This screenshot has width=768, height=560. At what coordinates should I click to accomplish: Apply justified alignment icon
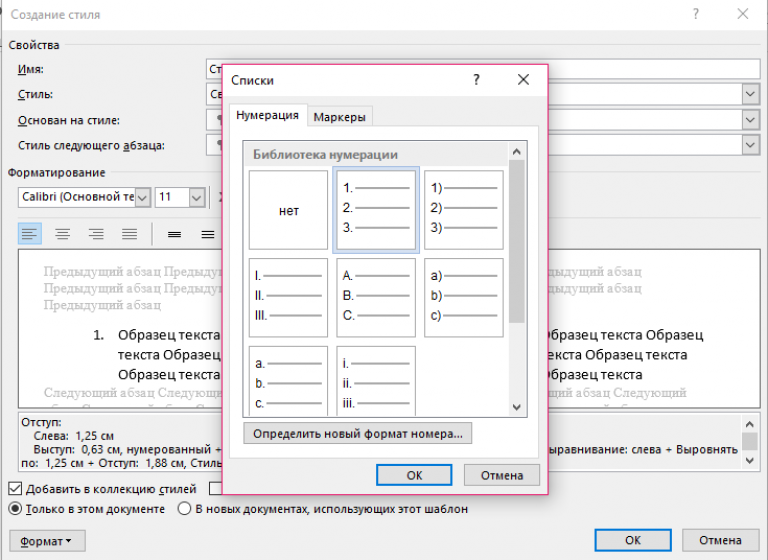pyautogui.click(x=129, y=234)
